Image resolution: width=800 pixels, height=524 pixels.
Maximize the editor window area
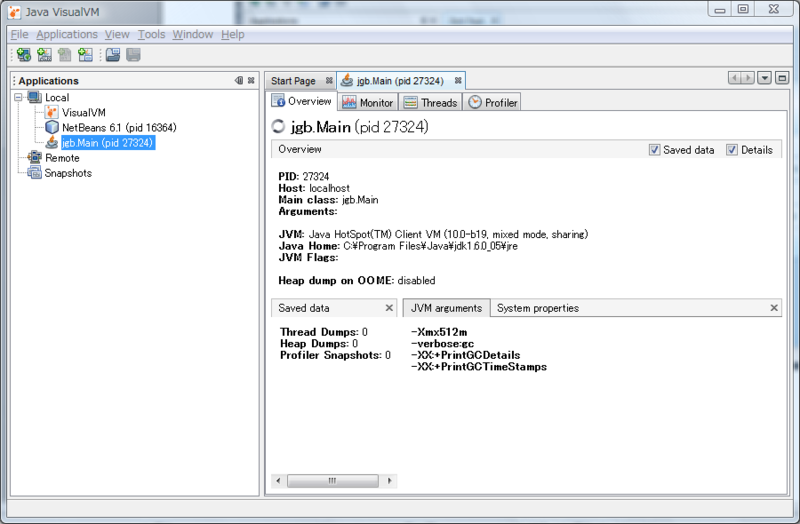pos(782,78)
